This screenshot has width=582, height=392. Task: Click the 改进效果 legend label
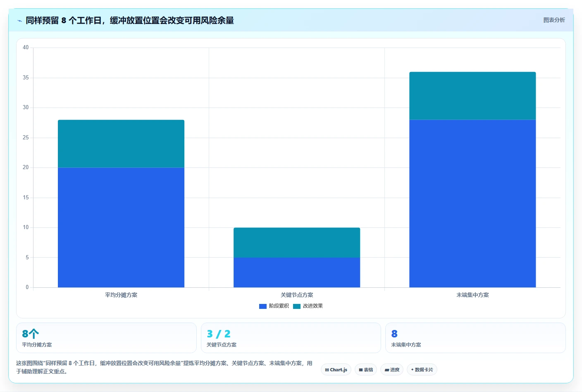coord(313,306)
